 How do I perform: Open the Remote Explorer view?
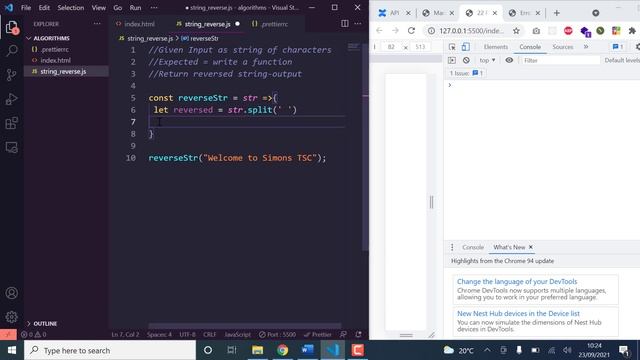click(x=11, y=147)
